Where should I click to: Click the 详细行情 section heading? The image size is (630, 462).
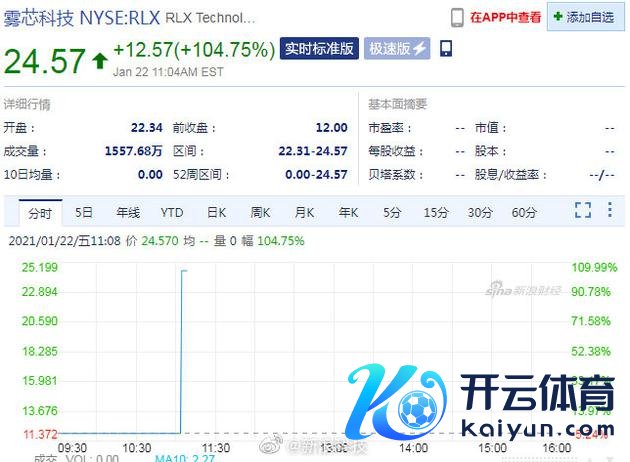tap(27, 104)
